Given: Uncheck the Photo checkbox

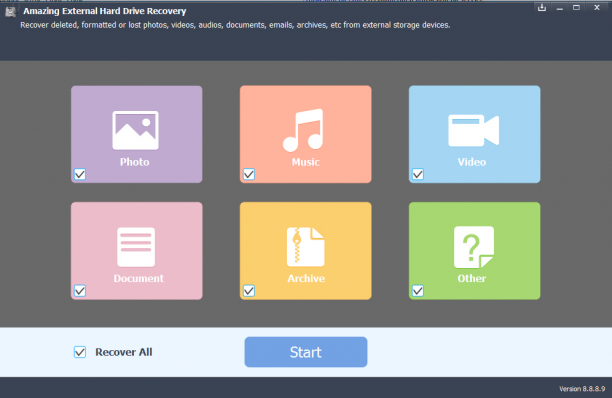Looking at the screenshot, I should [80, 174].
